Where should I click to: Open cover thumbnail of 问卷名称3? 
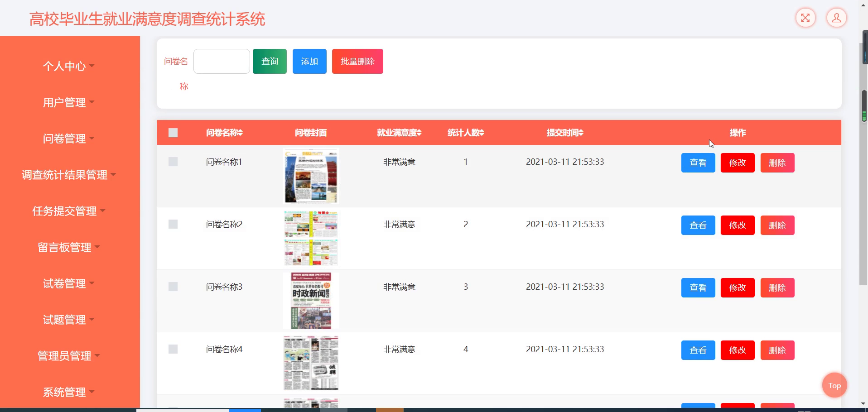[x=311, y=301]
